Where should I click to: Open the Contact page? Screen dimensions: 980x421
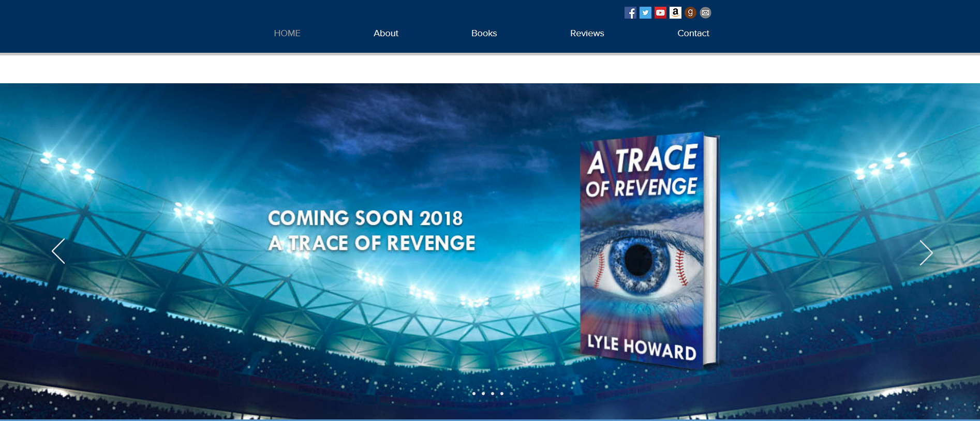point(693,33)
